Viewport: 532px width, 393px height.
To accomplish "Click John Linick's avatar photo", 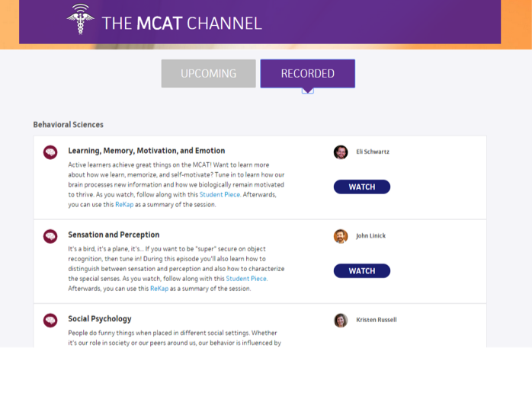I will (x=341, y=236).
